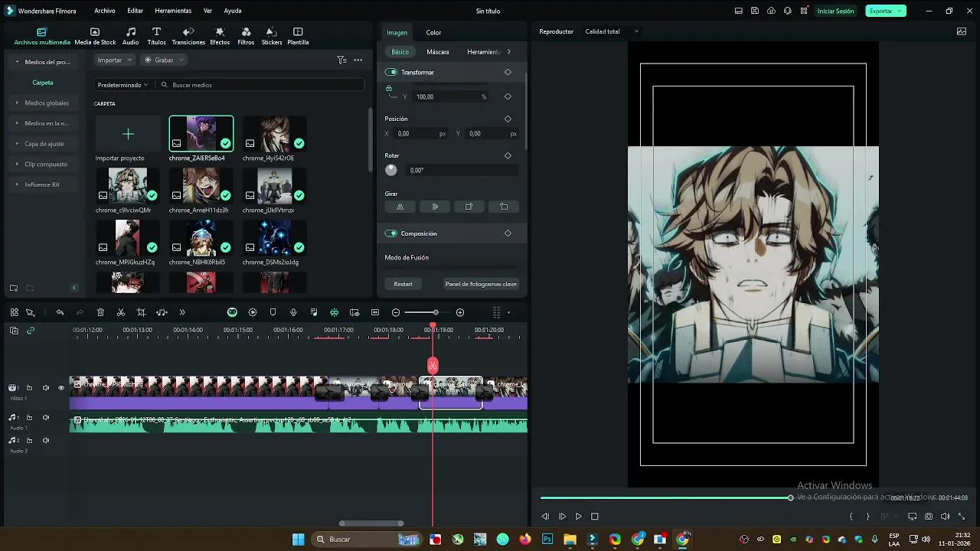
Task: Open the Transiciones panel
Action: click(x=188, y=36)
